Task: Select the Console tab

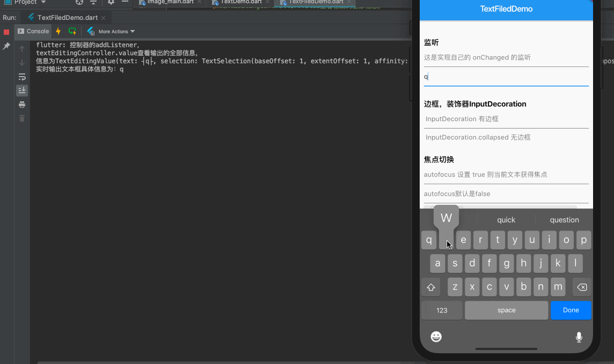Action: pyautogui.click(x=33, y=31)
